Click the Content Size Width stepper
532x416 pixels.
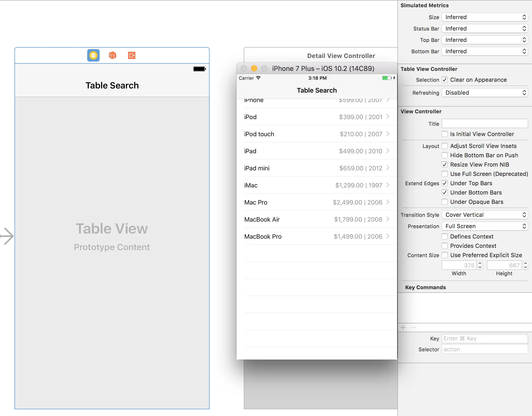(x=480, y=265)
